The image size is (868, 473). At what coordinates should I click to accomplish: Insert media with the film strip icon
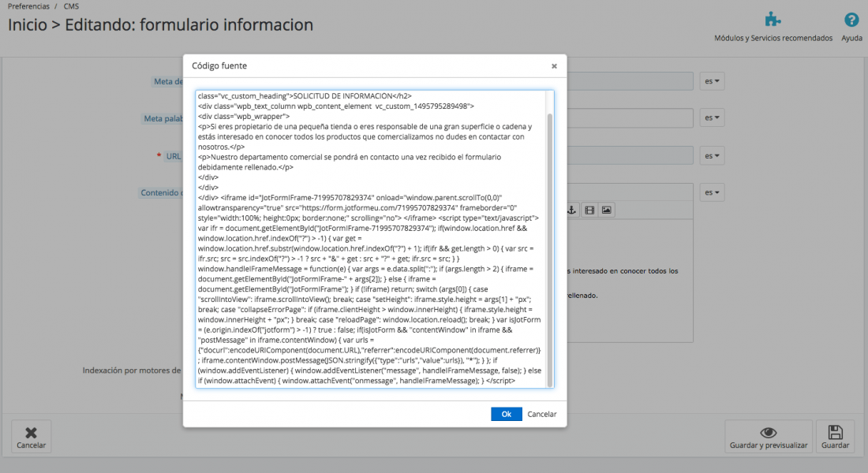pos(589,210)
